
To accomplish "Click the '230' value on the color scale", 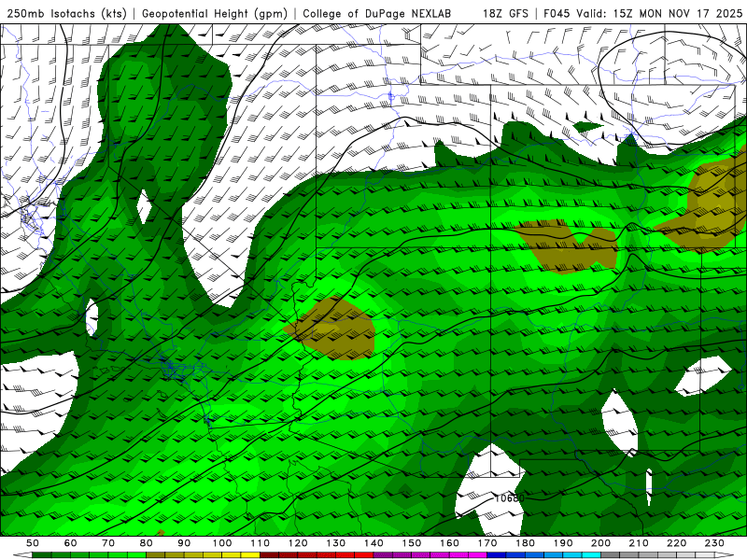I will pyautogui.click(x=714, y=543).
